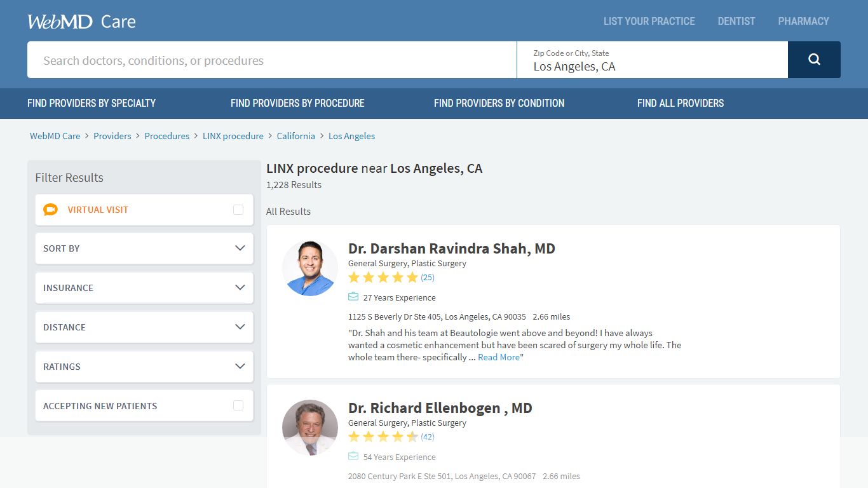
Task: Expand the Sort By filter
Action: [144, 248]
